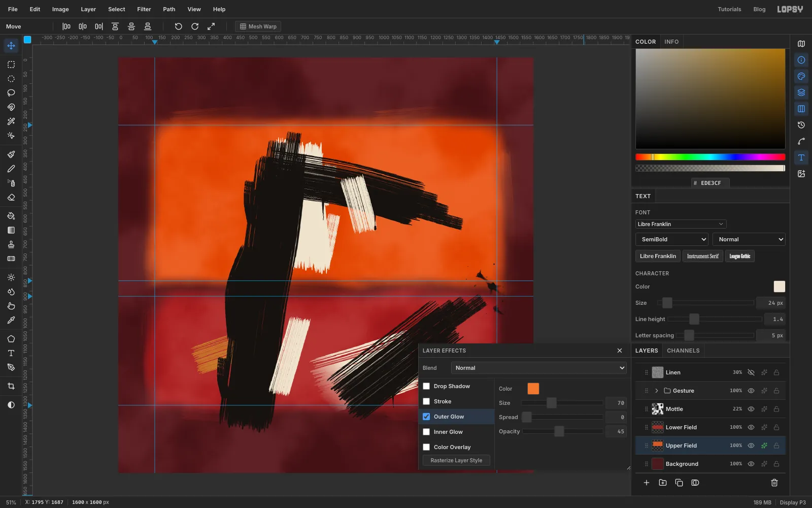Open the Normal font style dropdown
The width and height of the screenshot is (812, 508).
coord(749,239)
